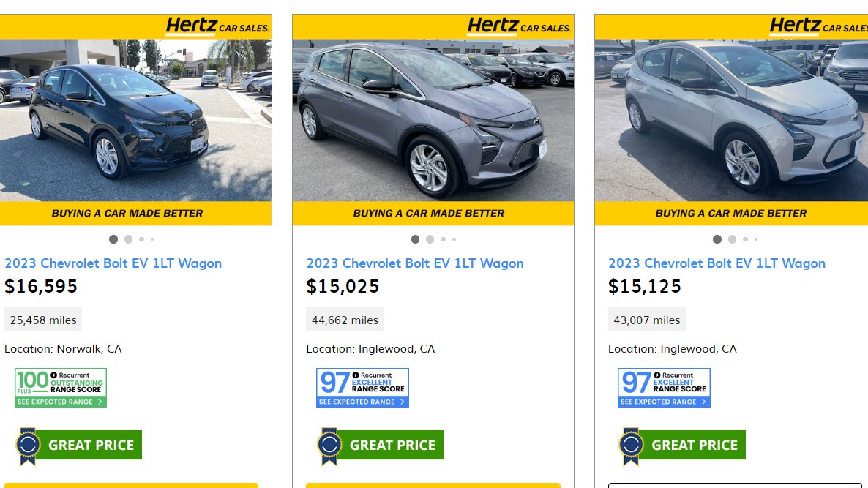
Task: Expand See Expected Range on the Norwalk listing
Action: click(x=60, y=402)
